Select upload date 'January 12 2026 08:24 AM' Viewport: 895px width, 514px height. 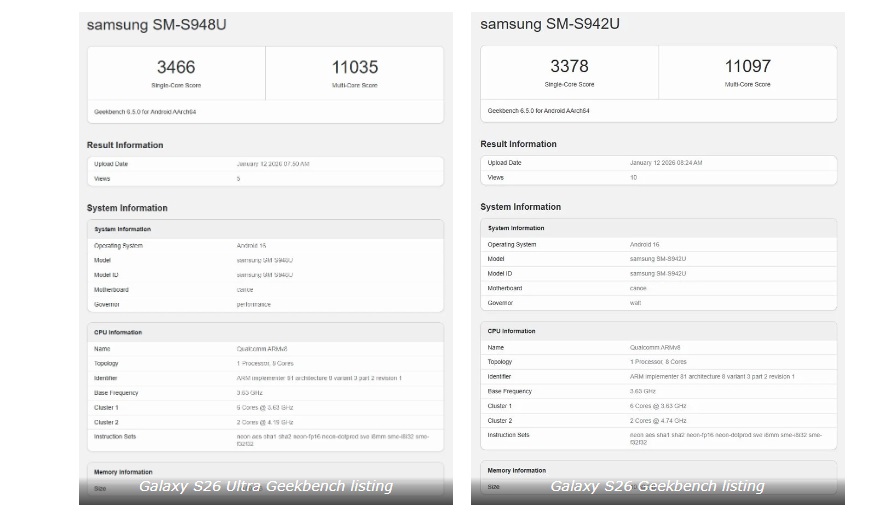[666, 163]
